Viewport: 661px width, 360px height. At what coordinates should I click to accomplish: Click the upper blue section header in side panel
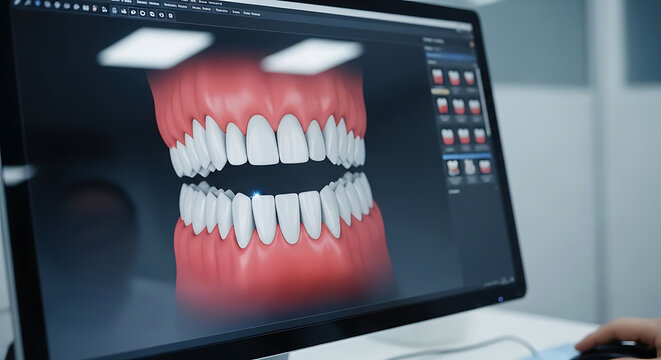(451, 55)
